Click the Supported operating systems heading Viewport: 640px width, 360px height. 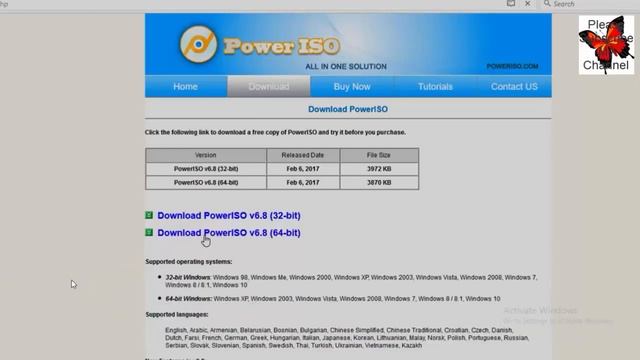189,262
